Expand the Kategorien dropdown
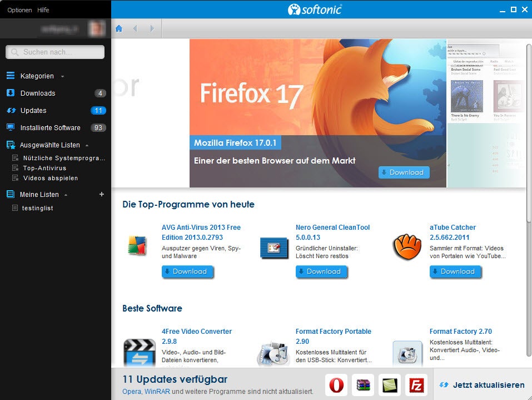This screenshot has height=400, width=532. (62, 76)
